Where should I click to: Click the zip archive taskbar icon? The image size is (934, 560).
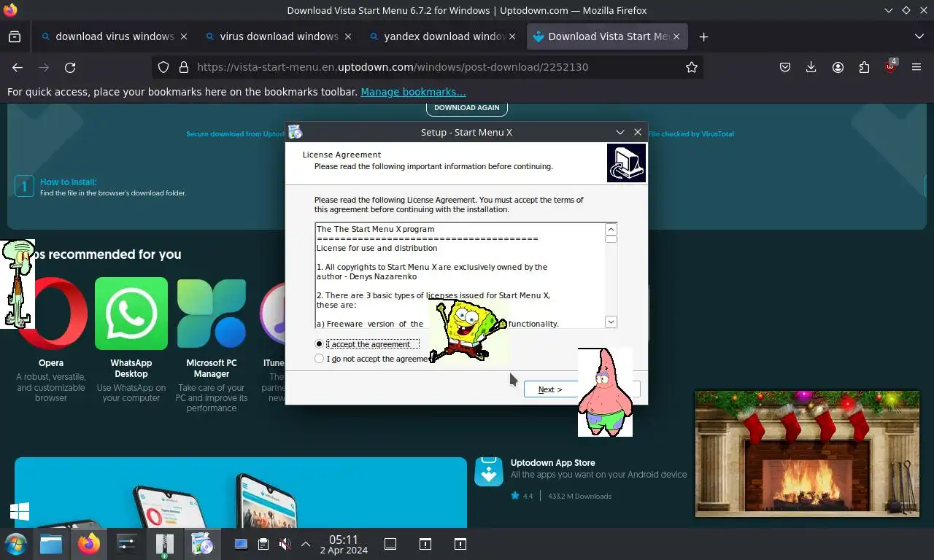[165, 545]
